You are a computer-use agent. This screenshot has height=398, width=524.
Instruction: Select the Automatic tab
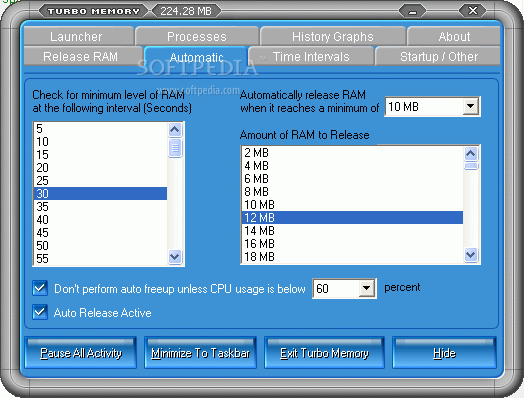pyautogui.click(x=196, y=57)
